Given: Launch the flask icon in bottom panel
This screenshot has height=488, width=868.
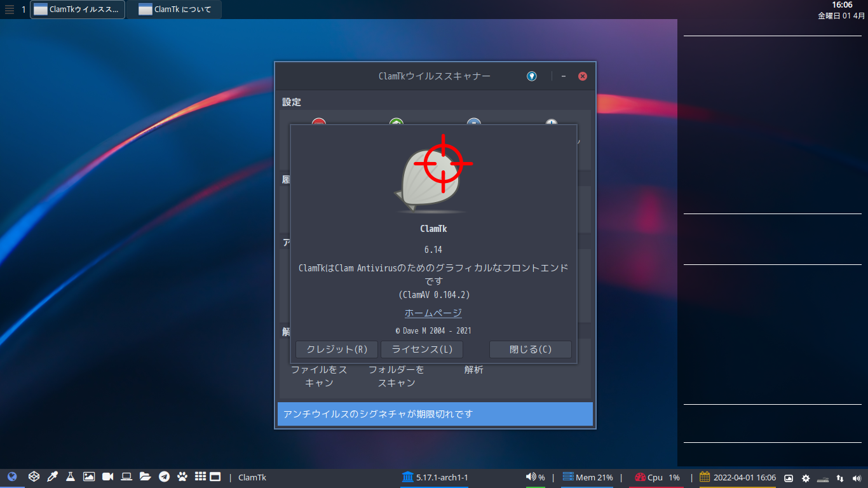Looking at the screenshot, I should click(x=71, y=477).
